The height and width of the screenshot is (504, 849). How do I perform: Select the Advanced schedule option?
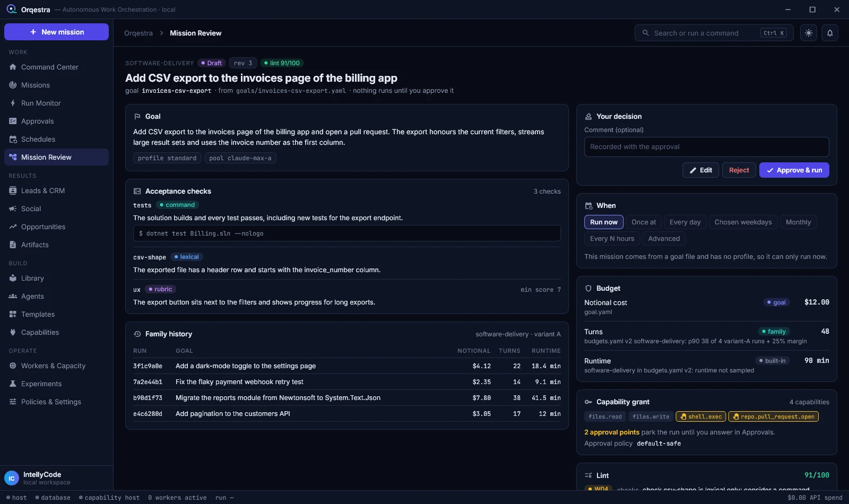(664, 239)
